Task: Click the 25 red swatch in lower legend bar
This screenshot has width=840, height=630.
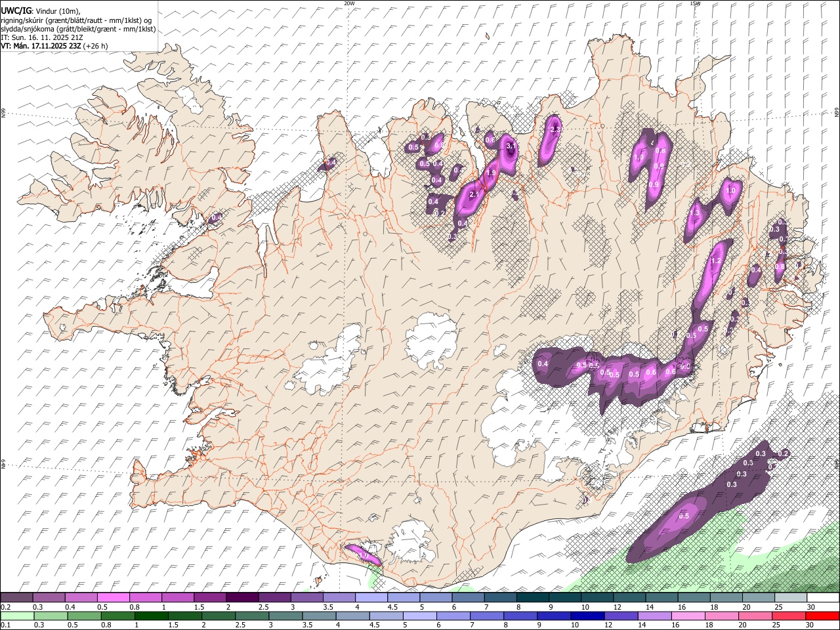Action: pyautogui.click(x=788, y=616)
